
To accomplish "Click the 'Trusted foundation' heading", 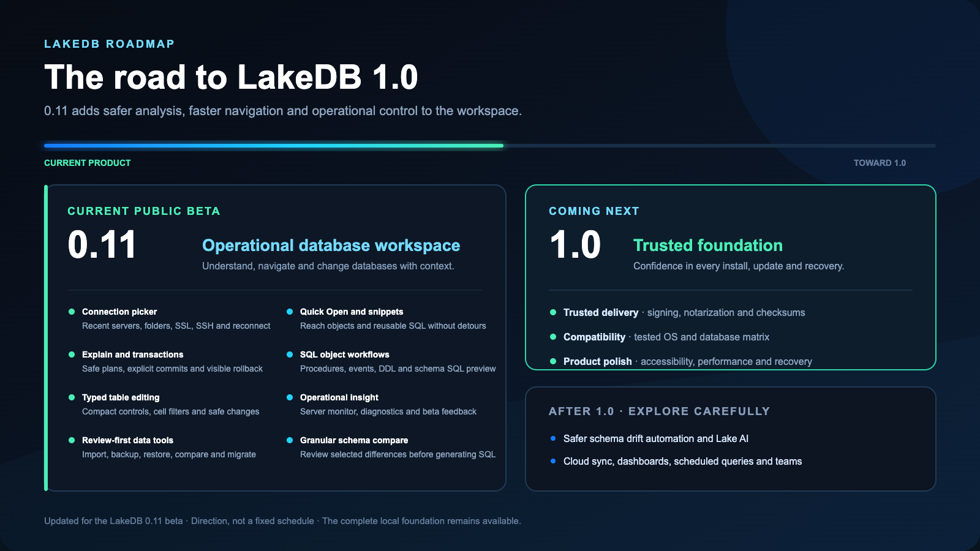I will [x=708, y=246].
